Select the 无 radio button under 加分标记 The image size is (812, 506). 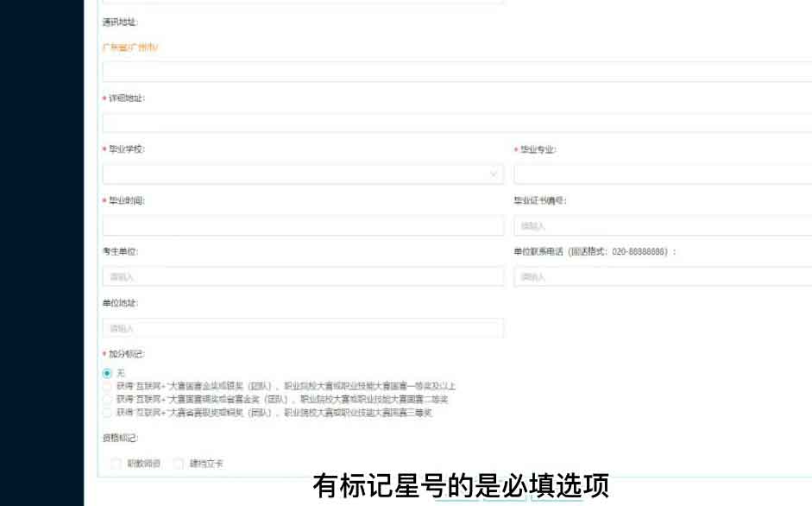106,372
